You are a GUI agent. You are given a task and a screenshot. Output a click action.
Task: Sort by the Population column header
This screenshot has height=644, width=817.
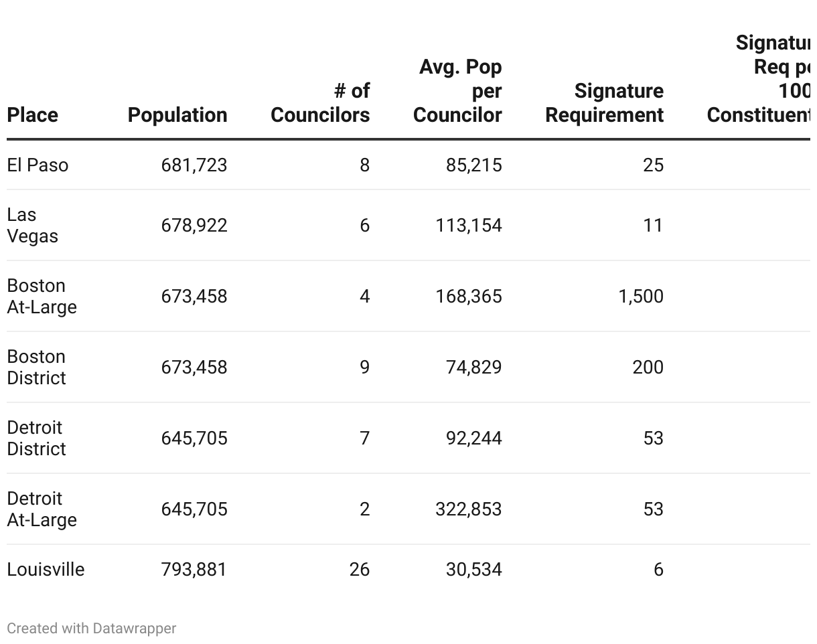[177, 115]
